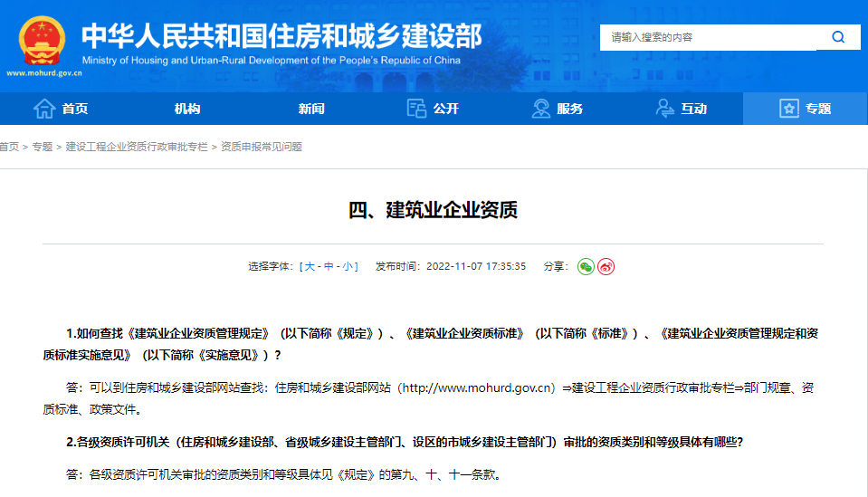Share via the green WeChat icon
The height and width of the screenshot is (497, 868).
586,267
